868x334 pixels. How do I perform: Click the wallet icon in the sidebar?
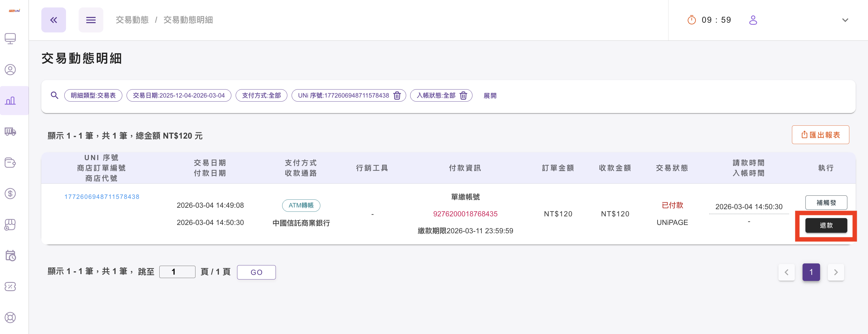click(x=10, y=163)
